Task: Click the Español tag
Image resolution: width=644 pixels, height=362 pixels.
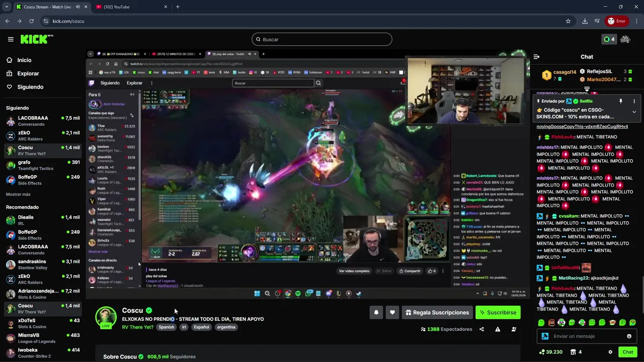Action: pyautogui.click(x=201, y=327)
